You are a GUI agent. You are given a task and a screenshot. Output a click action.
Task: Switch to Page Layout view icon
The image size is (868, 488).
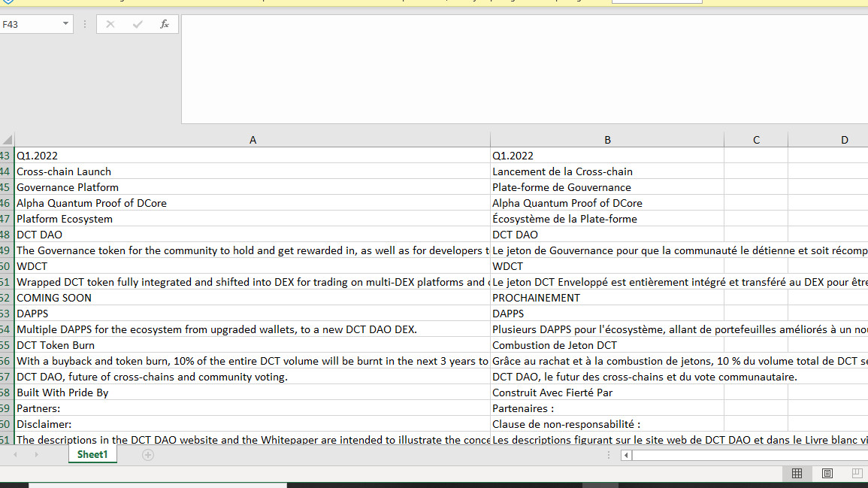tap(827, 473)
